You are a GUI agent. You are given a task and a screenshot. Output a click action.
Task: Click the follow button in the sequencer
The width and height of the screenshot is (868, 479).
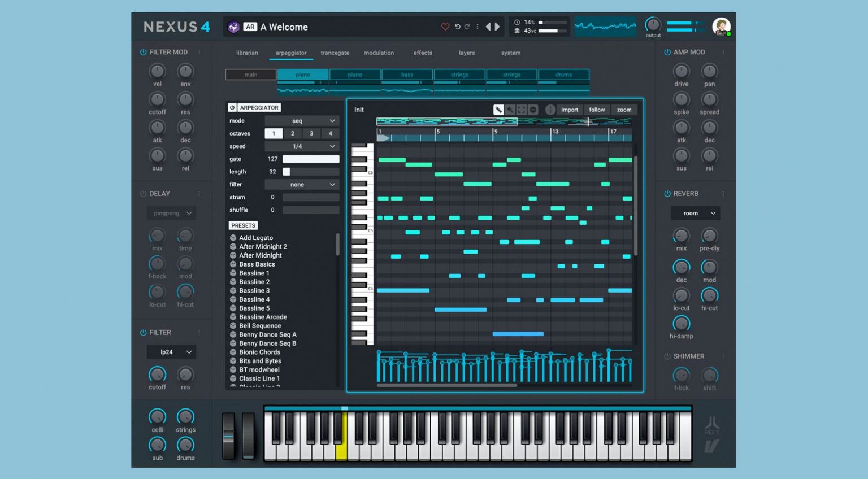click(597, 110)
